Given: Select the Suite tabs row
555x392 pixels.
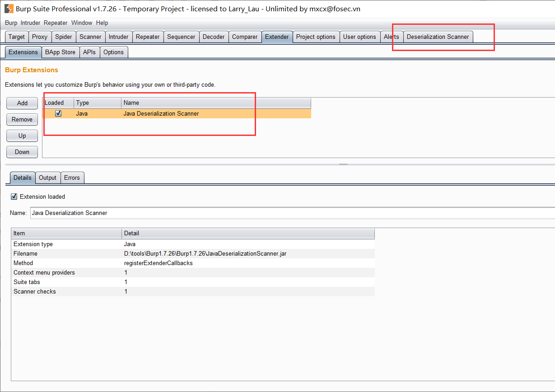Looking at the screenshot, I should coord(193,282).
